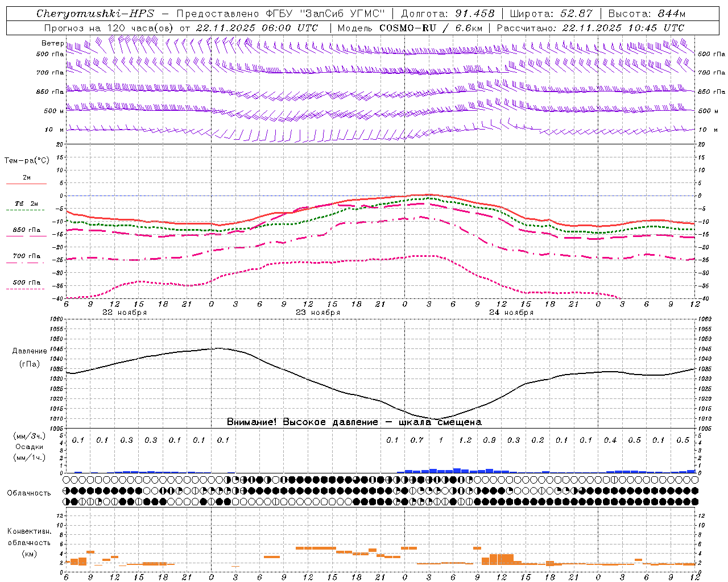
Task: Click the "Облачность" cloud cover label
Action: 29,493
